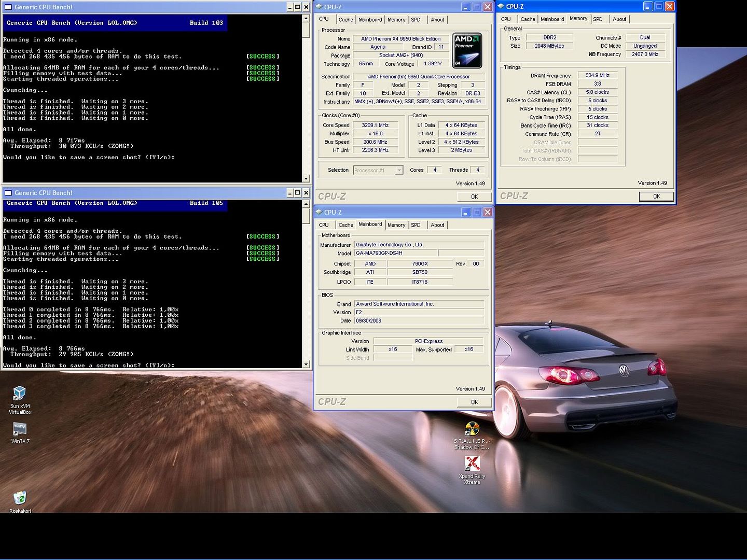
Task: Click scroll down arrow in top CPU Bench window
Action: pos(306,178)
